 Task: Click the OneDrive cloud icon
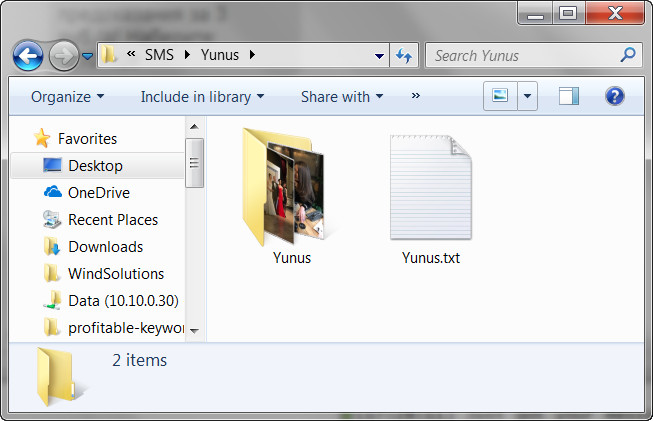[x=52, y=192]
